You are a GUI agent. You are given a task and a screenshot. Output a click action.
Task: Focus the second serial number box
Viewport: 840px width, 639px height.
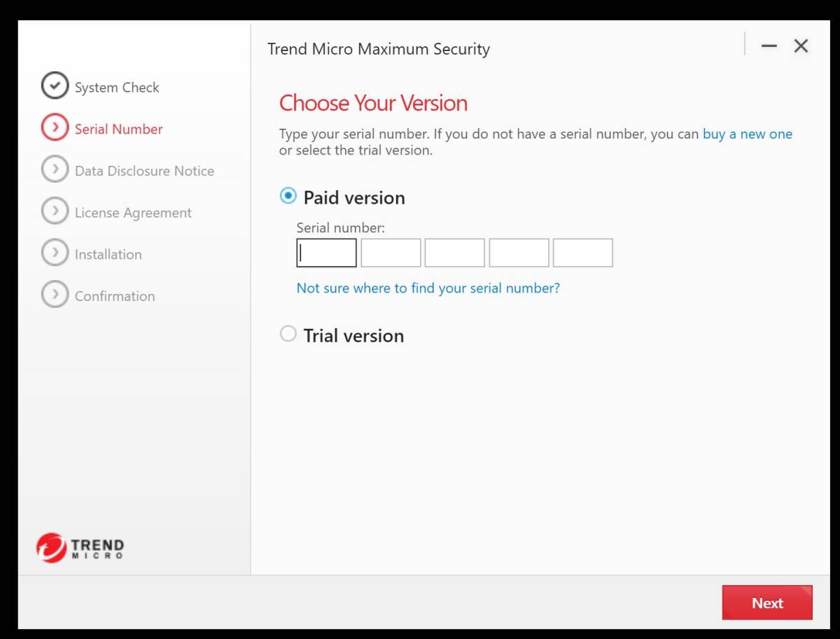pos(391,253)
